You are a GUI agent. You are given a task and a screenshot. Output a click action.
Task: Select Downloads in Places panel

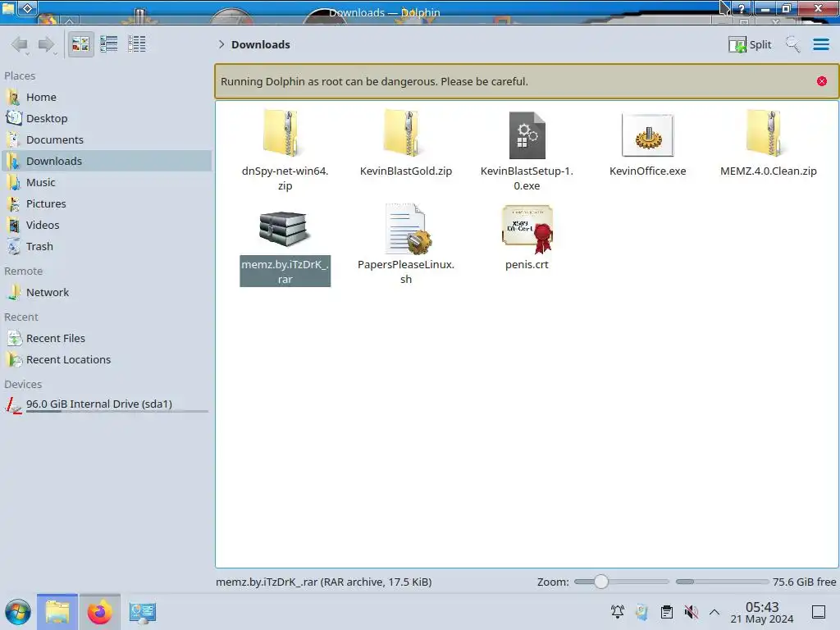(x=106, y=162)
